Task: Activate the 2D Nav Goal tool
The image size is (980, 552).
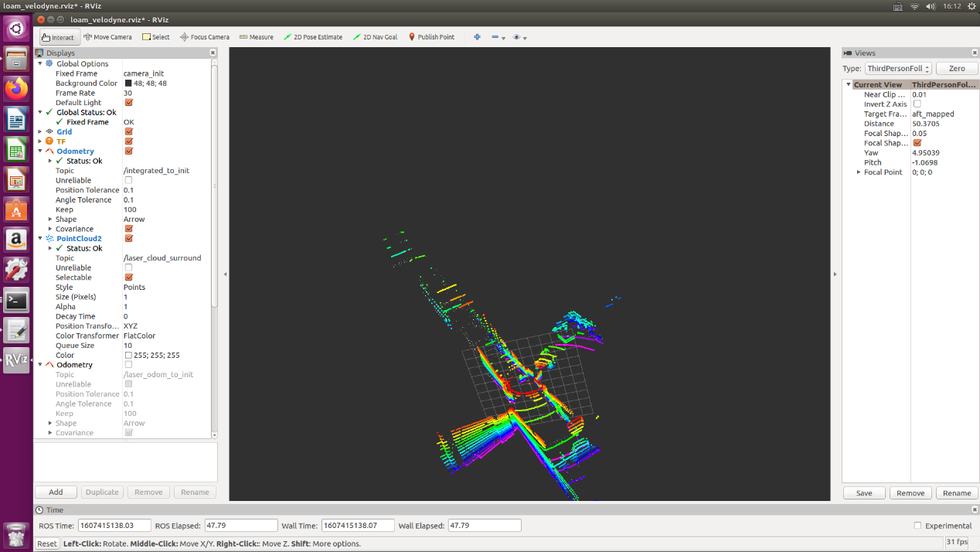Action: coord(376,37)
